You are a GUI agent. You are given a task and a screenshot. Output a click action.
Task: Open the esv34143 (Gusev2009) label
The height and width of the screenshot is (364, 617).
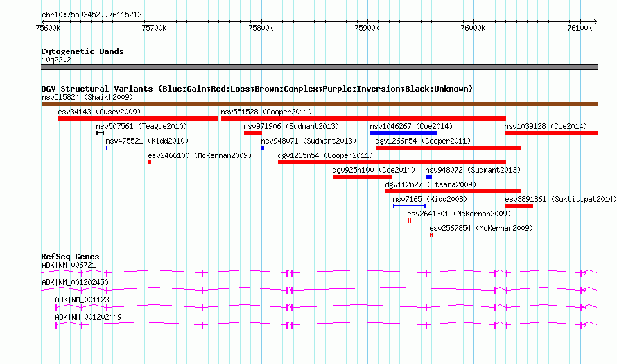click(99, 112)
